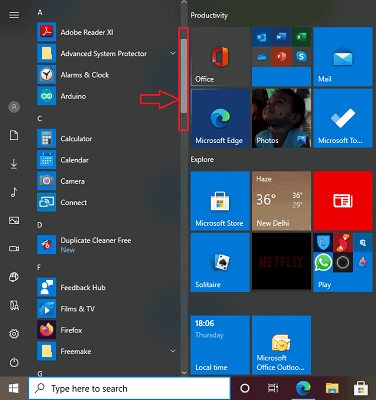Screen dimensions: 376x400
Task: Open the Photos live tile
Action: [x=281, y=118]
